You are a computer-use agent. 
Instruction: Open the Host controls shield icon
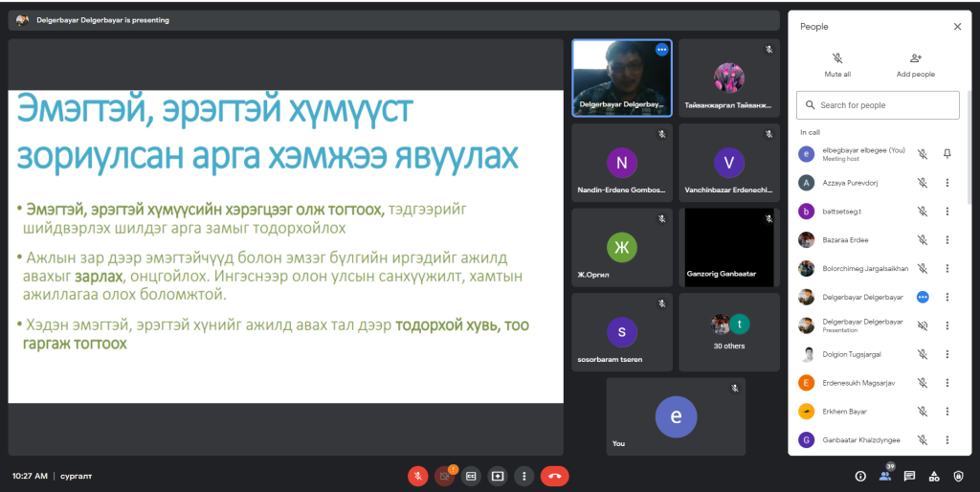(959, 476)
